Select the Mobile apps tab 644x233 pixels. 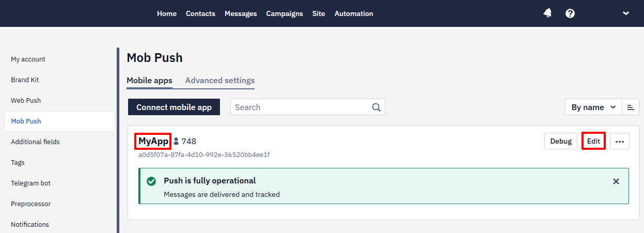(149, 81)
